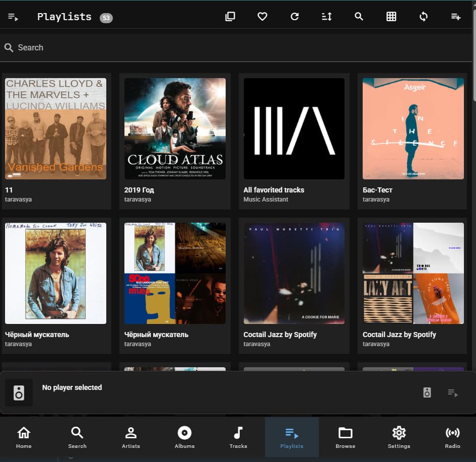Click the "11" playlist title

(9, 190)
